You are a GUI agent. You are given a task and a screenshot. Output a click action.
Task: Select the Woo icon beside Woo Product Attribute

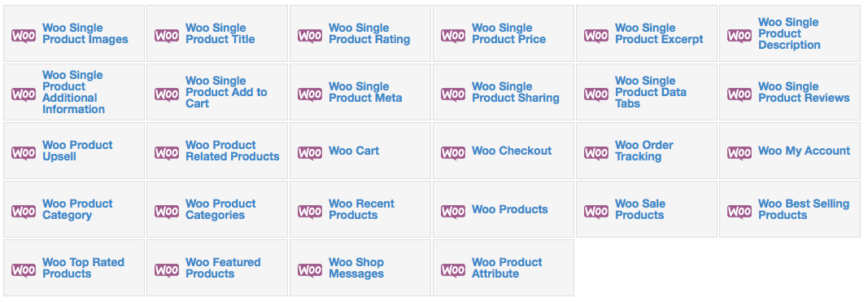pyautogui.click(x=453, y=270)
